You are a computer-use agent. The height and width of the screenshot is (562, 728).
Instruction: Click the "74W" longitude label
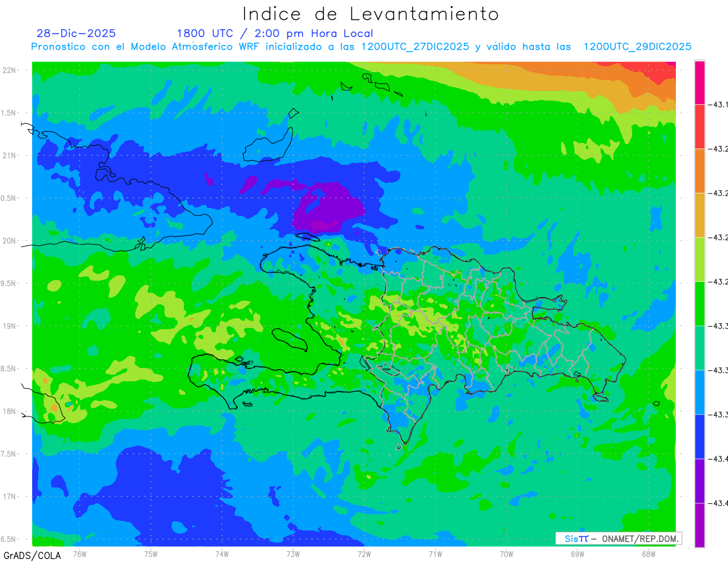pyautogui.click(x=222, y=554)
